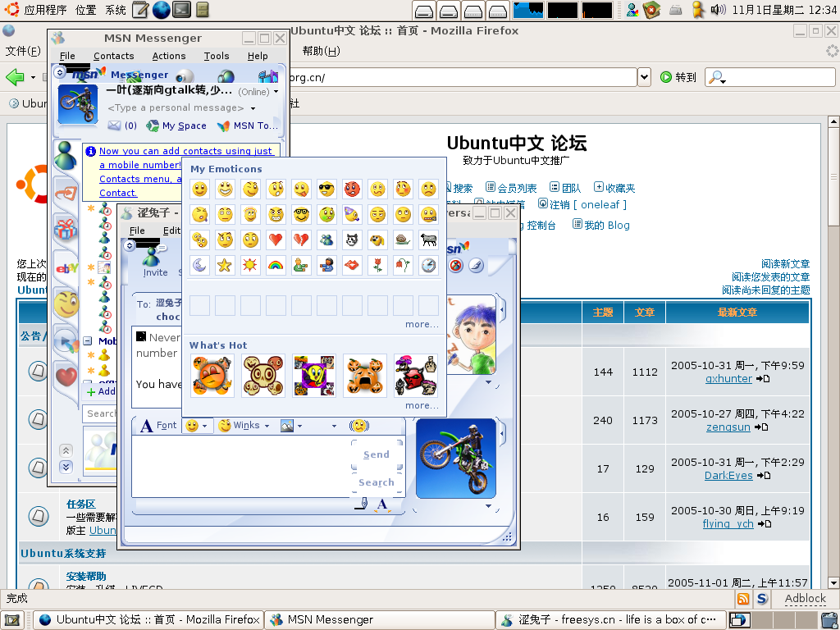Open the Actions menu in MSN Messenger
This screenshot has height=630, width=840.
pos(169,56)
